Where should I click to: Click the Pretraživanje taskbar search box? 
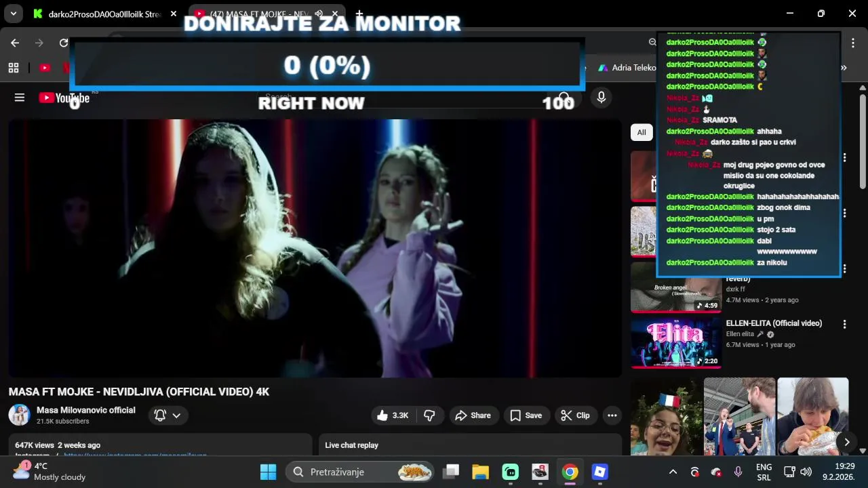[359, 472]
